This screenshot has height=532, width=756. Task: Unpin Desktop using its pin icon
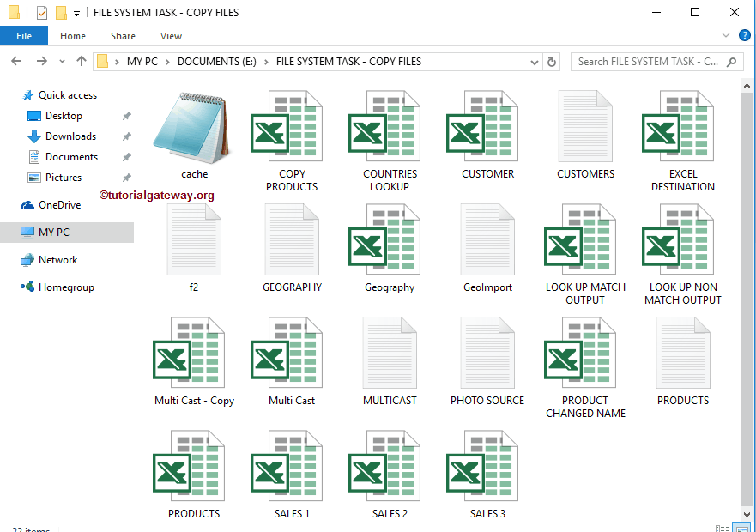tap(126, 116)
